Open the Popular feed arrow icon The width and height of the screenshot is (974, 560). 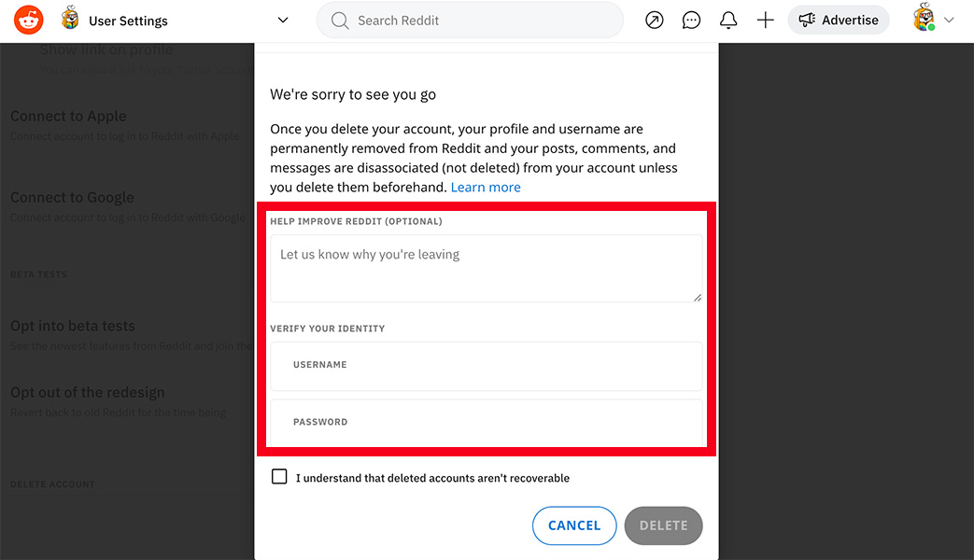click(654, 20)
